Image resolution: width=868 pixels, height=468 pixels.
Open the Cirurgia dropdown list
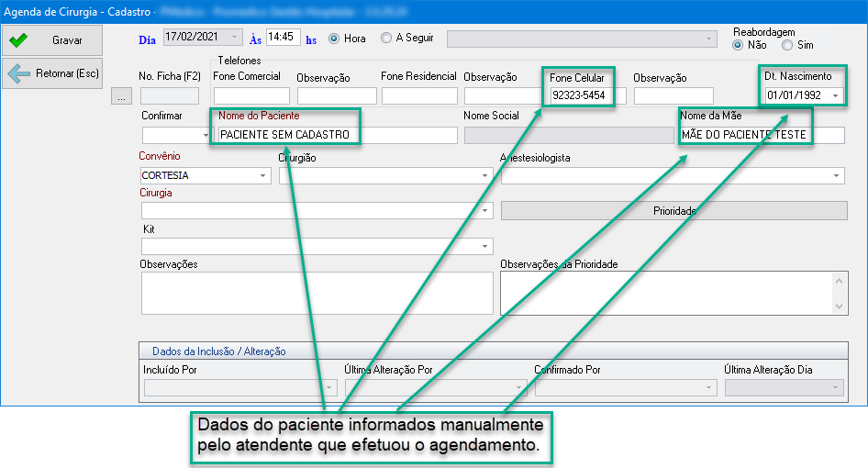pyautogui.click(x=484, y=211)
